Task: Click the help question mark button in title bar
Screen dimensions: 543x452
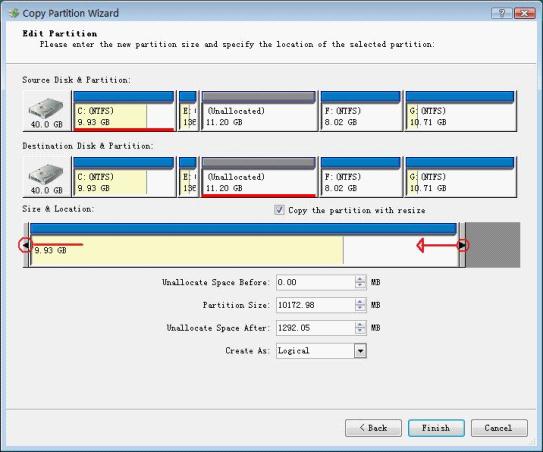Action: click(x=502, y=14)
